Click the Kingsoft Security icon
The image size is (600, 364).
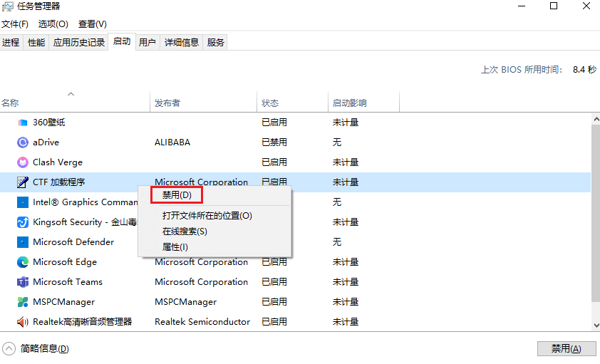[23, 222]
